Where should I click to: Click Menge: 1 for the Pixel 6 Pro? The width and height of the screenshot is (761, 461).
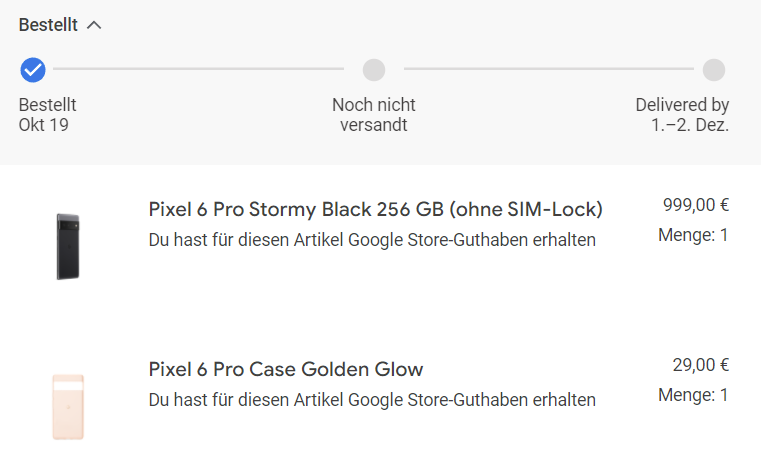coord(694,235)
